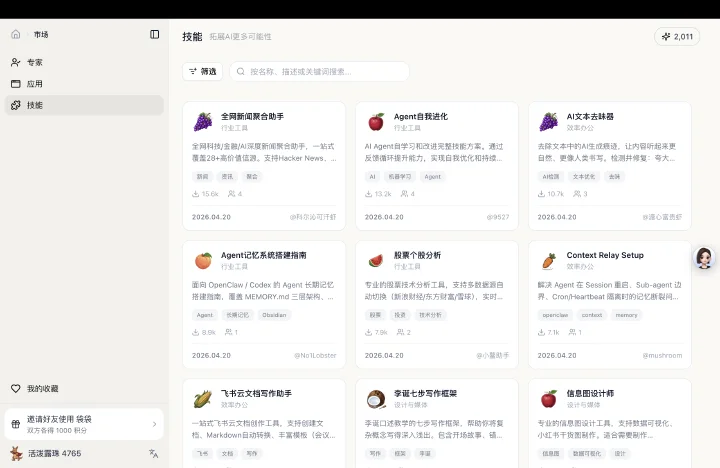Open the Agent自我进化 apple icon
Image resolution: width=720 pixels, height=468 pixels.
(376, 122)
